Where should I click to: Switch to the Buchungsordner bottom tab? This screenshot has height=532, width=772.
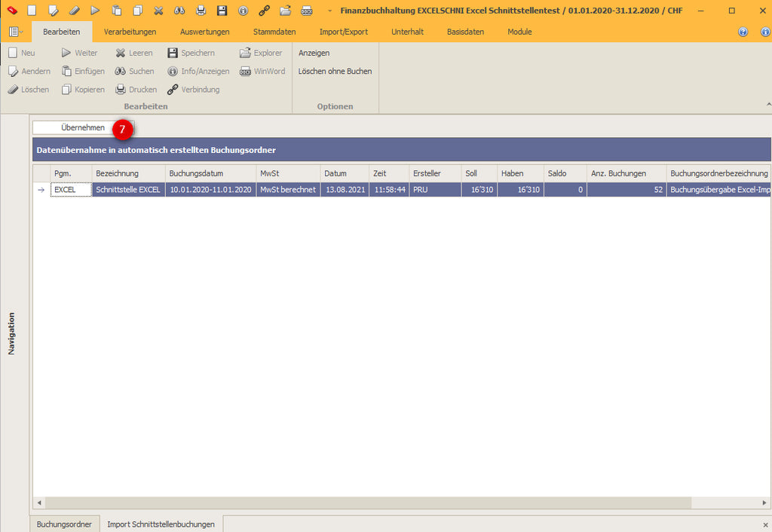(x=64, y=524)
